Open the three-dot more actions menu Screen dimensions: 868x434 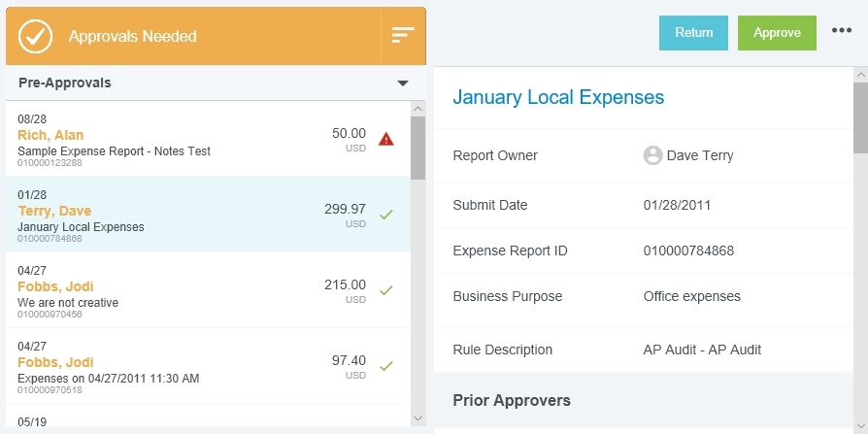[x=842, y=31]
